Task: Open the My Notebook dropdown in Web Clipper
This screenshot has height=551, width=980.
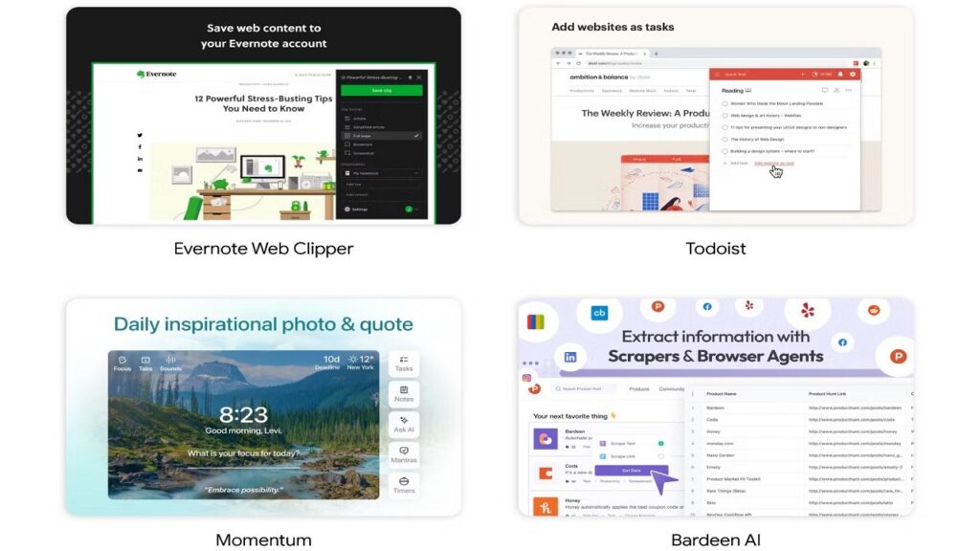Action: tap(381, 173)
